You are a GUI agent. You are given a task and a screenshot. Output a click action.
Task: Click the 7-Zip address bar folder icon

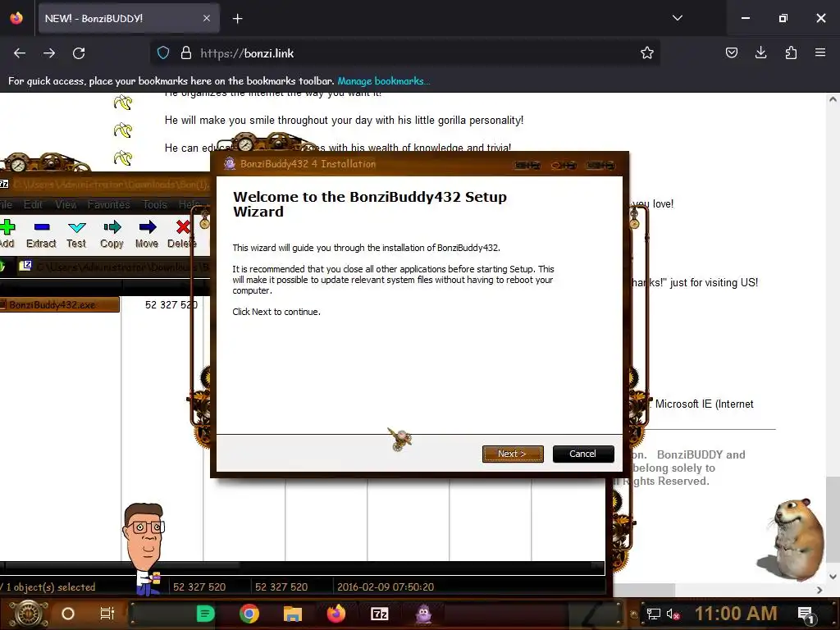click(x=25, y=266)
